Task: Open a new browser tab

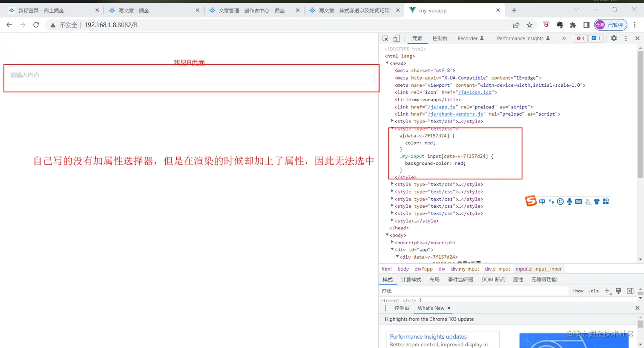Action: pyautogui.click(x=514, y=10)
